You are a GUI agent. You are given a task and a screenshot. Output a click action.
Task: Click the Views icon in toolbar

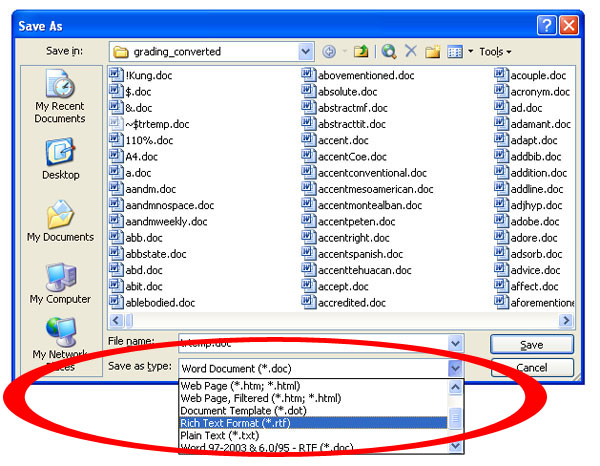coord(455,51)
